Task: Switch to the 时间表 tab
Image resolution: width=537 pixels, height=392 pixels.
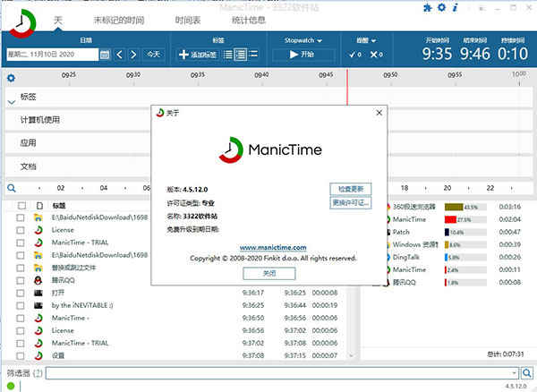Action: (x=188, y=21)
